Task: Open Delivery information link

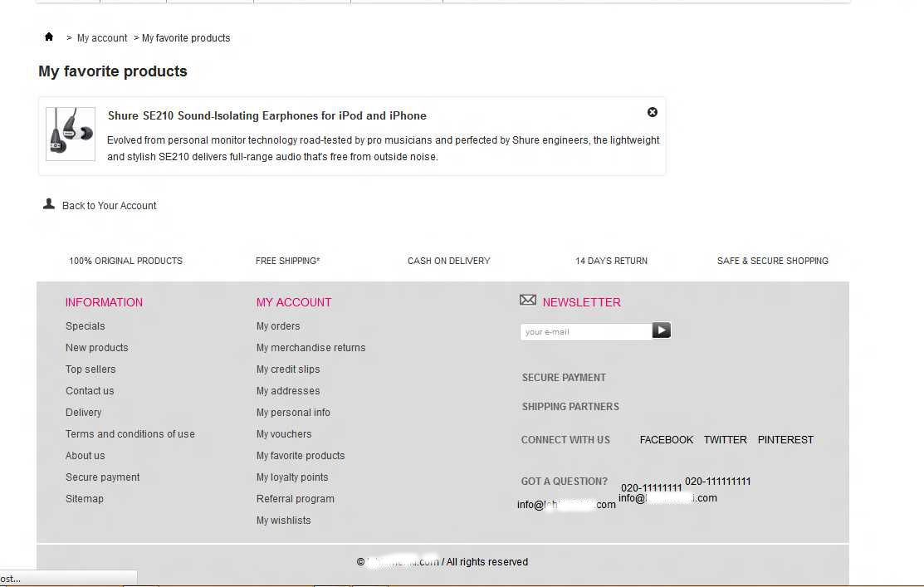Action: (x=83, y=413)
